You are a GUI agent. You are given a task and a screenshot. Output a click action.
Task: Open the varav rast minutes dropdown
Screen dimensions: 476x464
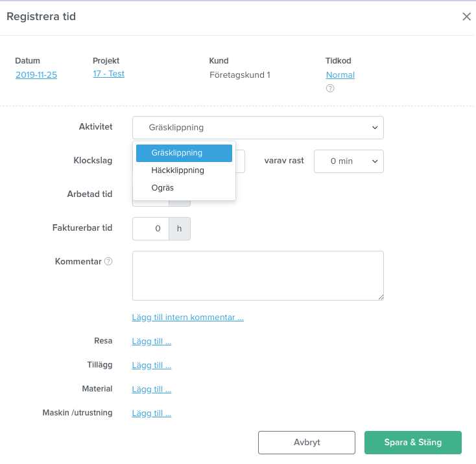(x=348, y=161)
